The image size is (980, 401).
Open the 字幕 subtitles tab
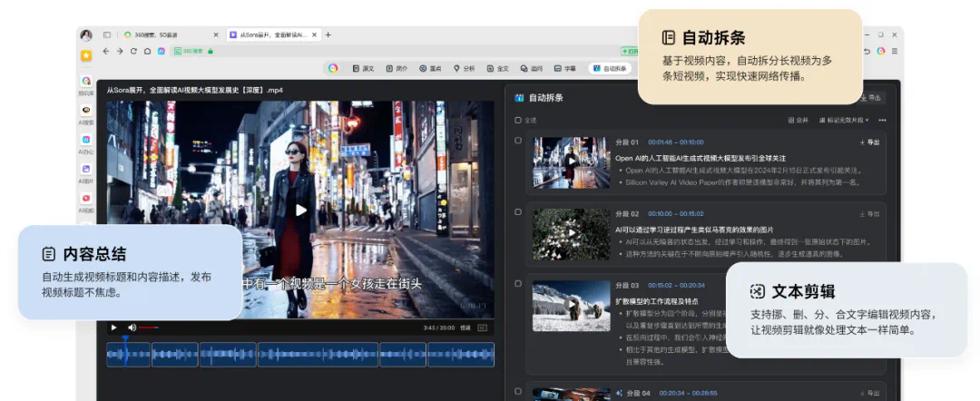click(564, 68)
